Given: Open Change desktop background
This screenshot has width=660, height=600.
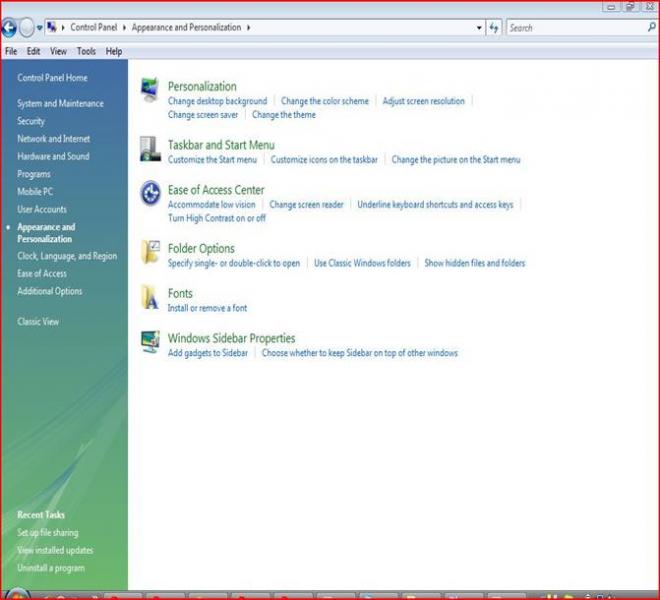Looking at the screenshot, I should [x=217, y=101].
